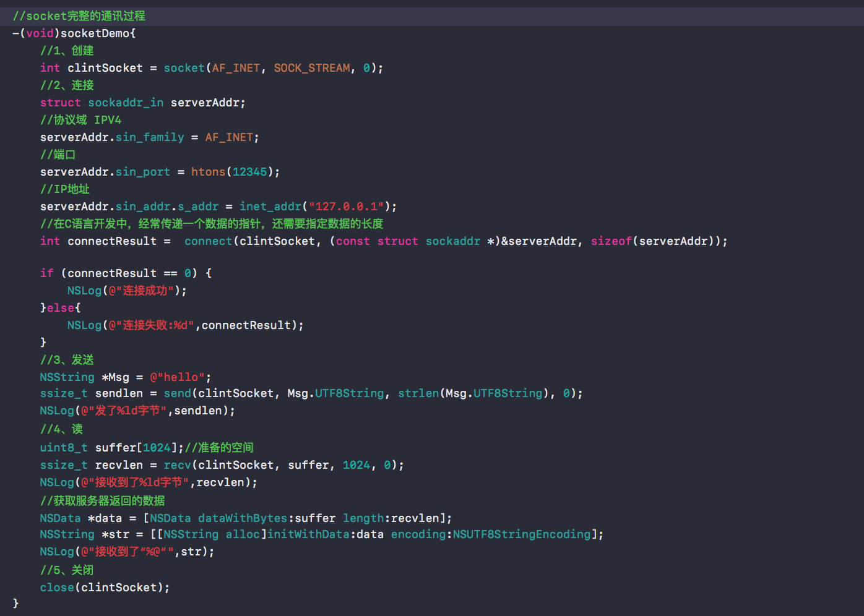Click the string @"接收到了“%@”"
The height and width of the screenshot is (616, 864).
(127, 552)
